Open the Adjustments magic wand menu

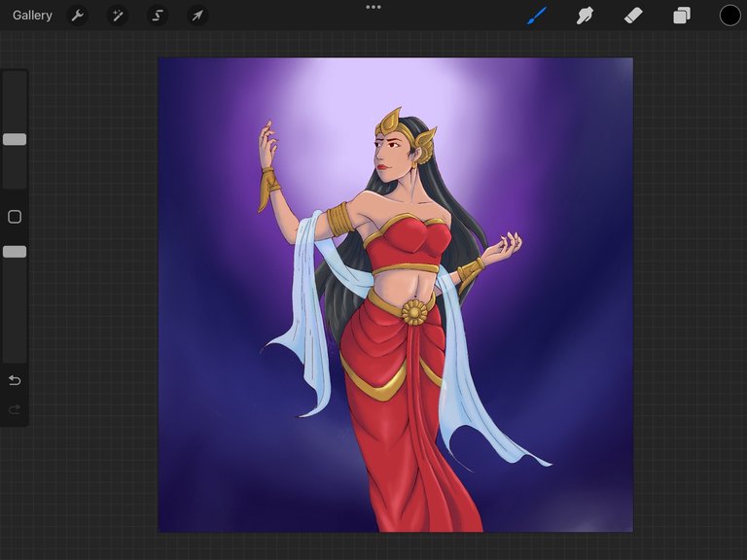117,16
